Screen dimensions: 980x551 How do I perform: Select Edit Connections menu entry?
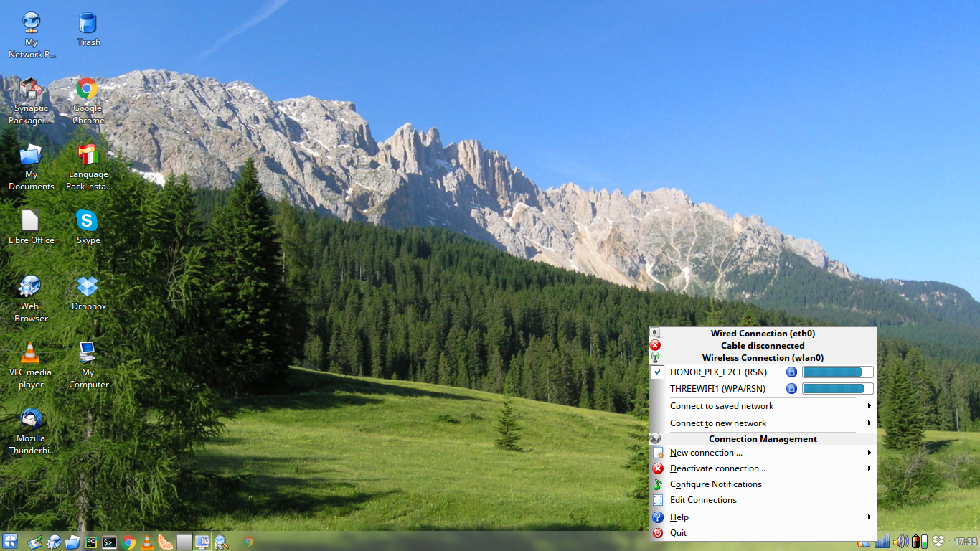(x=703, y=500)
